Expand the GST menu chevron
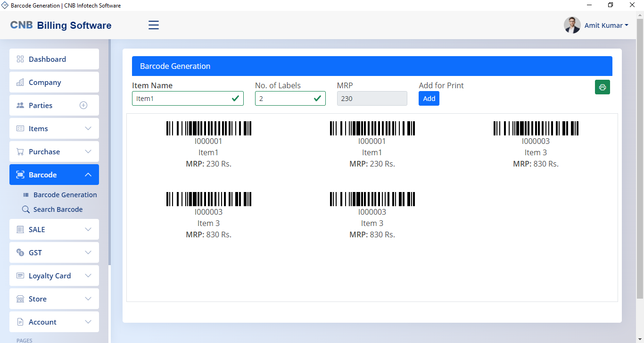644x343 pixels. tap(88, 252)
